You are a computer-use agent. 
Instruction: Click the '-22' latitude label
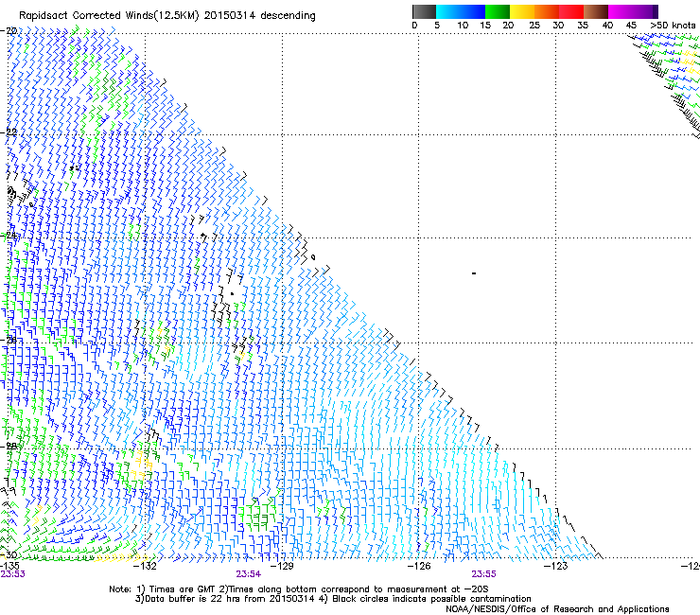pyautogui.click(x=9, y=132)
